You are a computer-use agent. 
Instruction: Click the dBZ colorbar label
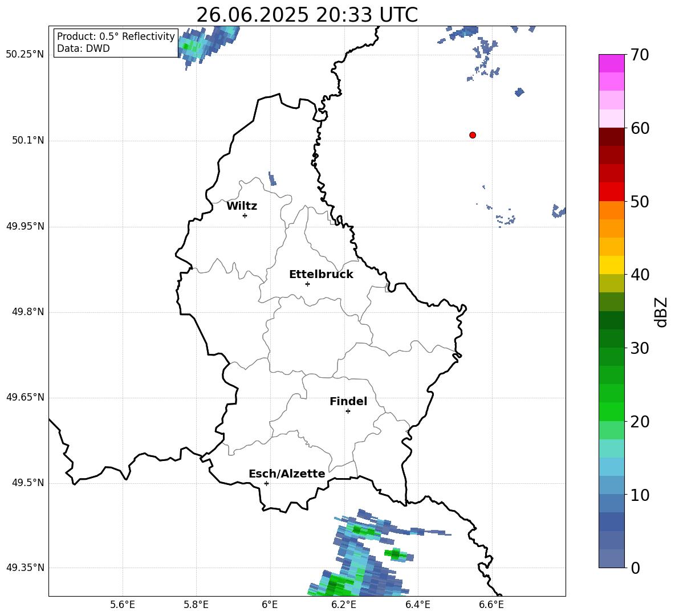661,312
